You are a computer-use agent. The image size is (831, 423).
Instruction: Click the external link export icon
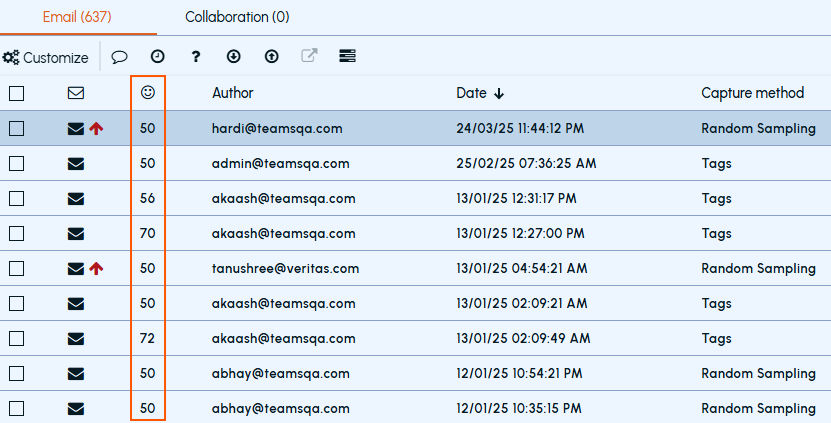(x=310, y=55)
